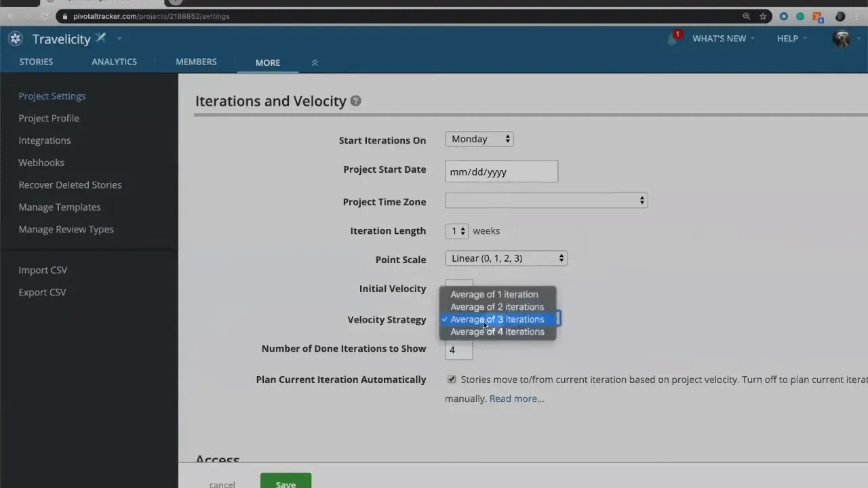The image size is (868, 488).
Task: Click the airplane icon next to Travelicity
Action: click(100, 38)
